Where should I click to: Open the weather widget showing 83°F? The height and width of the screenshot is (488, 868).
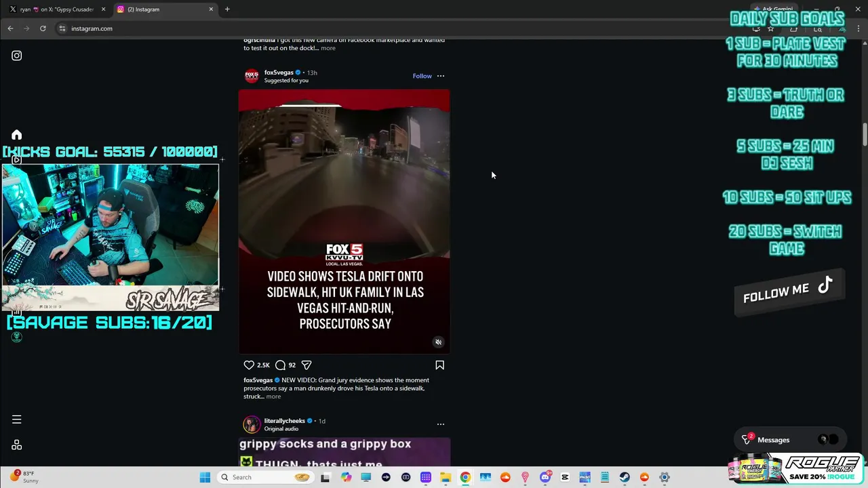(x=24, y=477)
